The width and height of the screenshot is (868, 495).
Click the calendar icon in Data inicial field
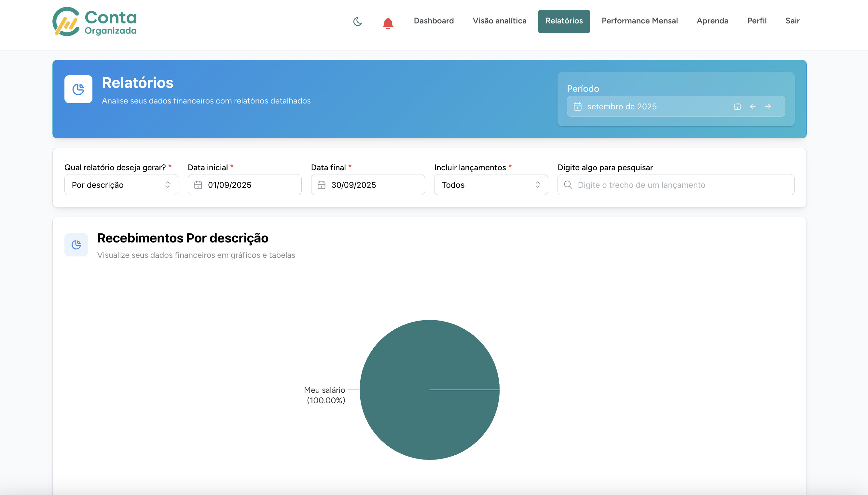click(x=198, y=185)
